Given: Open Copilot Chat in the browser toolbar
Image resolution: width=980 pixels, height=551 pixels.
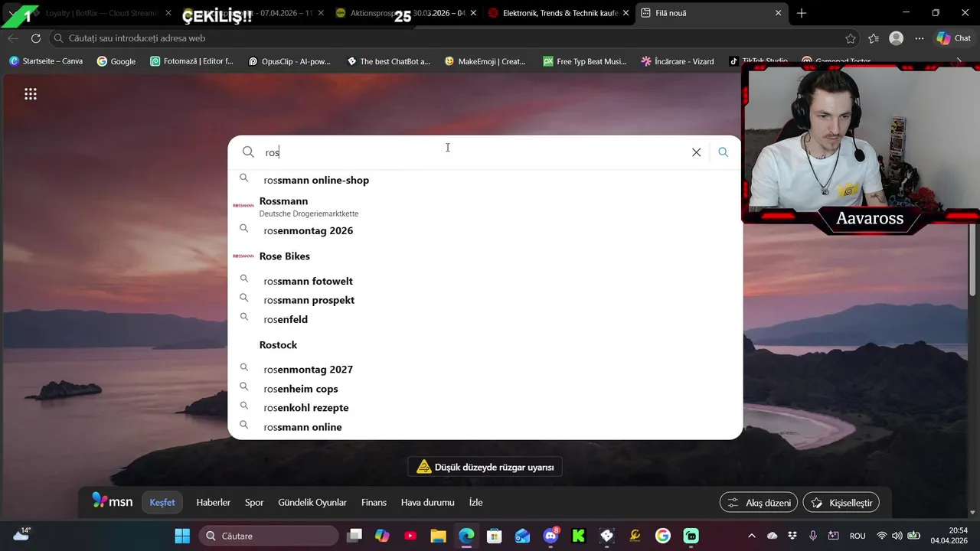Looking at the screenshot, I should click(954, 38).
